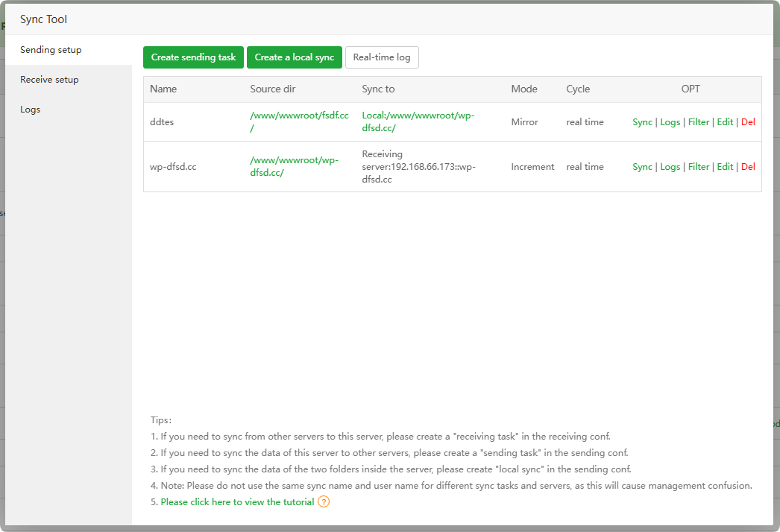Click Receiving server:192.168.66.173 text
The height and width of the screenshot is (532, 780).
click(x=418, y=167)
